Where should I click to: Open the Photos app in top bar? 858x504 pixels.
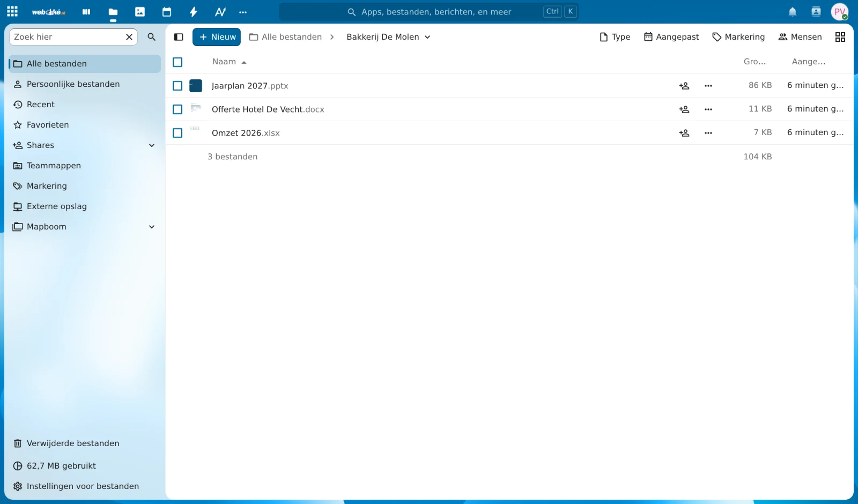pyautogui.click(x=140, y=12)
